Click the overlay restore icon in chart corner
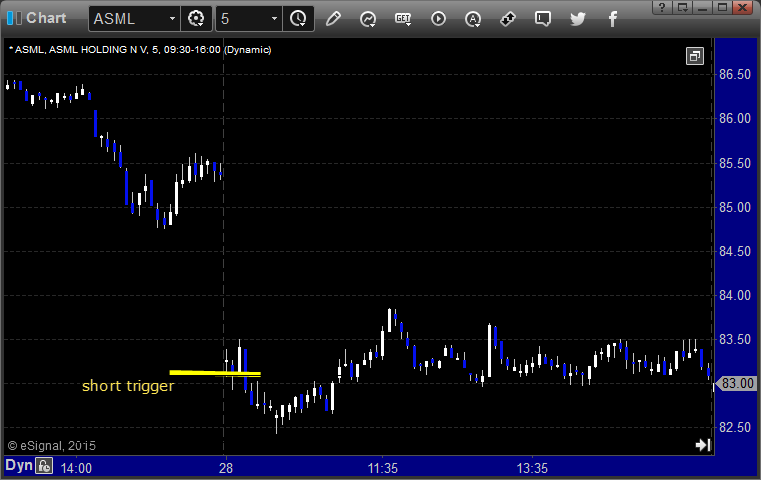761x480 pixels. pyautogui.click(x=695, y=56)
